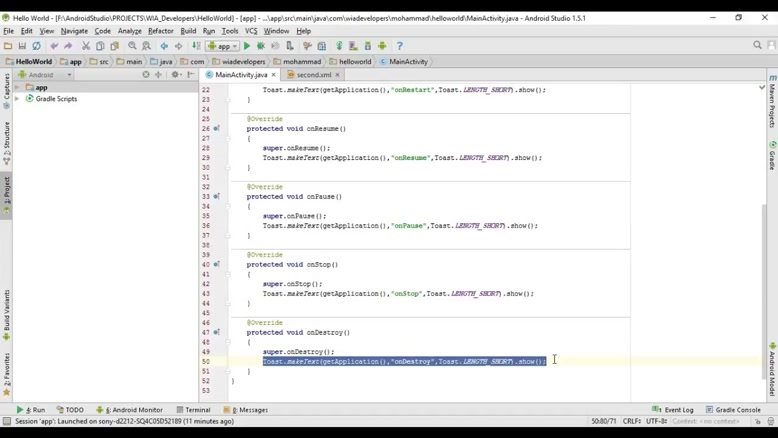Click override gutter marker beside onResume
The image size is (778, 438).
tap(216, 129)
